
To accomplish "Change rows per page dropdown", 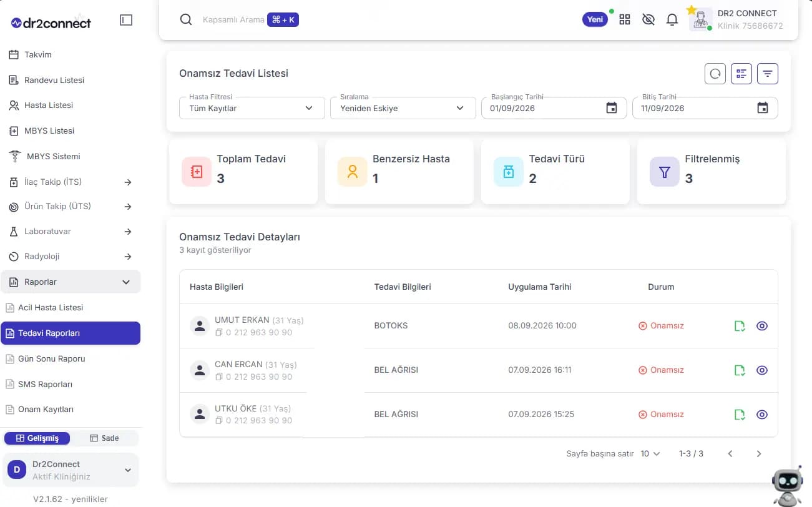I will click(650, 454).
